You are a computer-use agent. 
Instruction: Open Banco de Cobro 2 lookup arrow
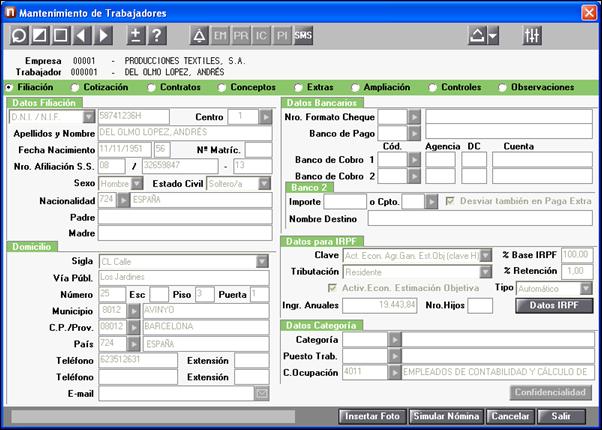[414, 176]
